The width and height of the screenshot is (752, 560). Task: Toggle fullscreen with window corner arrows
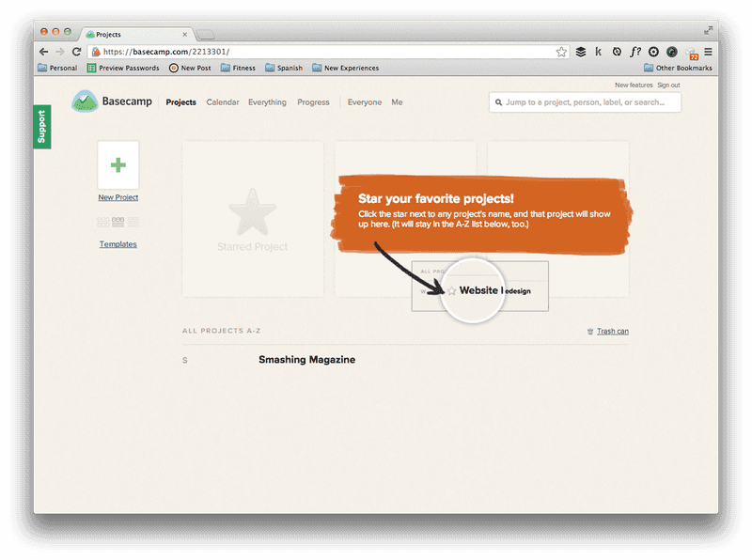[x=708, y=31]
